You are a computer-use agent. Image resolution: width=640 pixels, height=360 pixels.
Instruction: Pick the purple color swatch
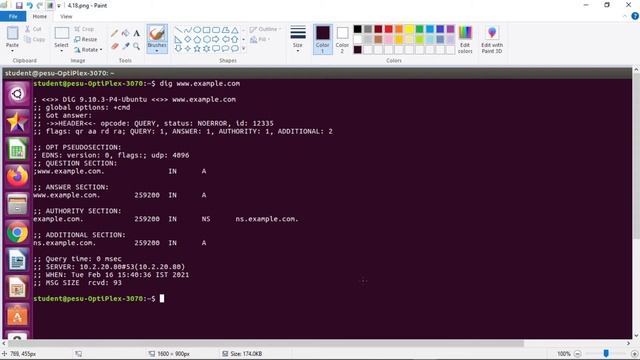pyautogui.click(x=451, y=29)
